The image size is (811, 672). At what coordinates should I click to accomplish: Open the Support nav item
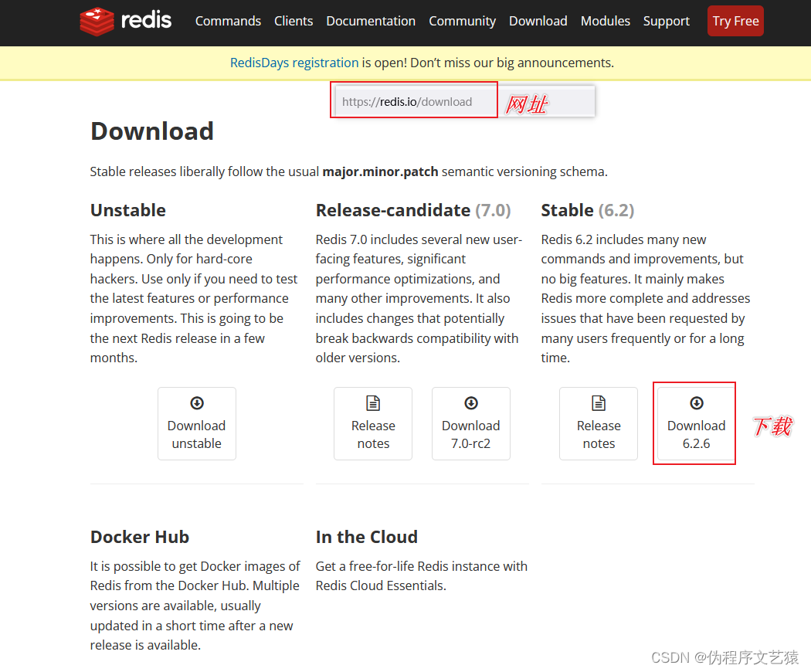(666, 21)
